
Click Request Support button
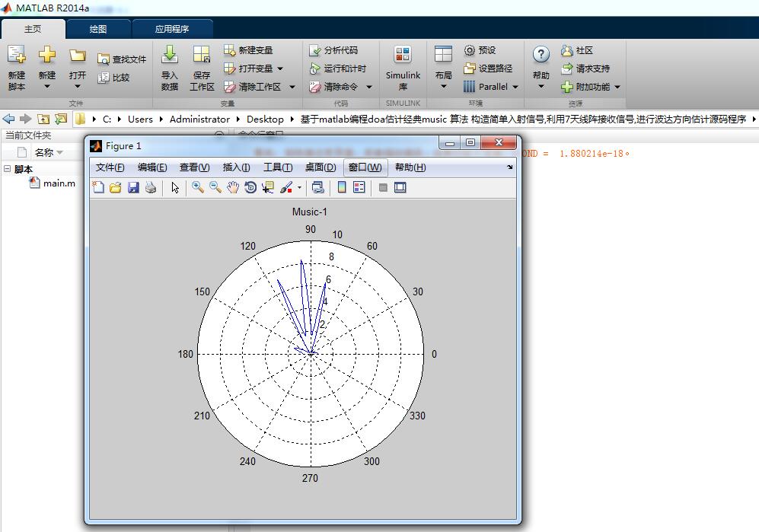coord(585,68)
